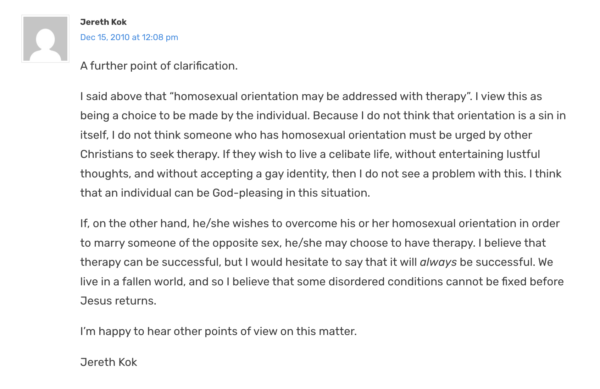This screenshot has height=389, width=600.
Task: Click the phrase 'If, on the other hand'
Action: [135, 223]
